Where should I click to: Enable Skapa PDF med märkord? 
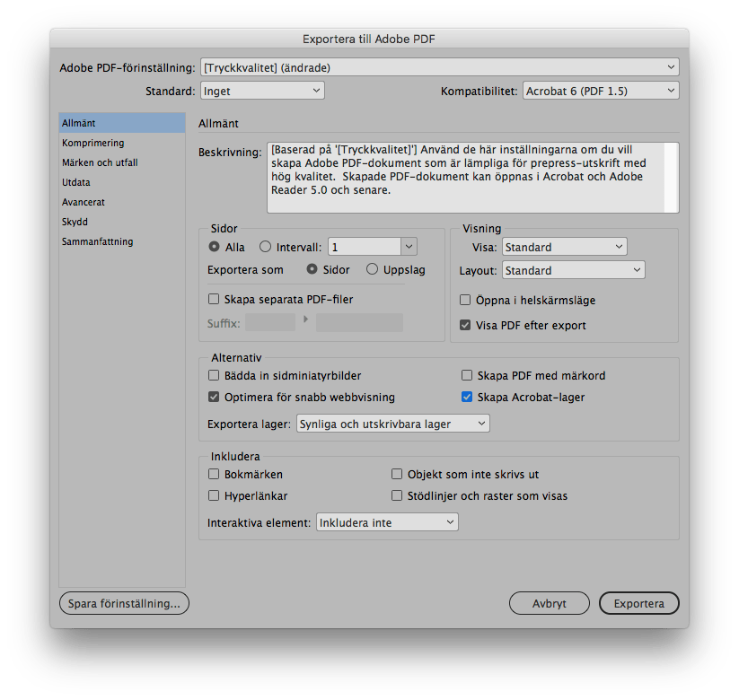(x=467, y=375)
